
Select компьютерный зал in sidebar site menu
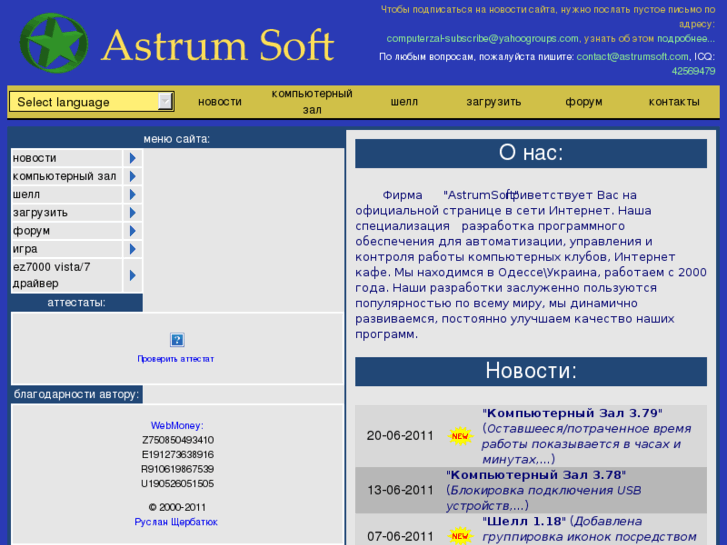[x=66, y=176]
